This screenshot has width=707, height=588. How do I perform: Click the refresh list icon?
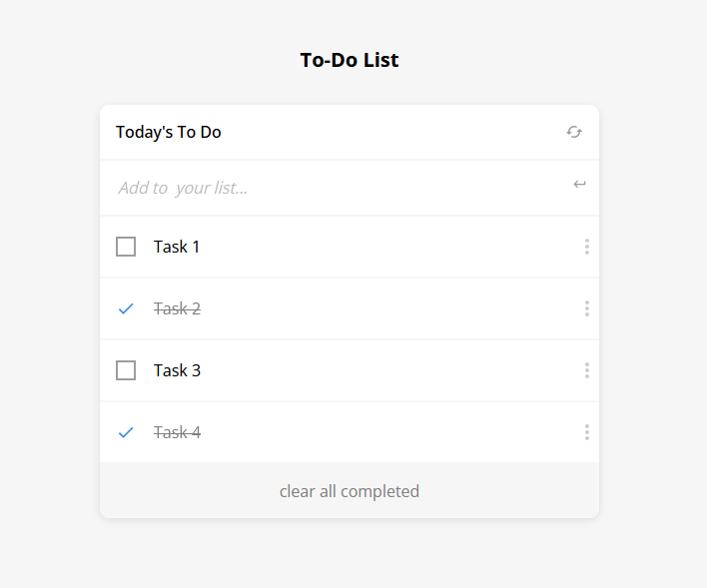click(574, 132)
